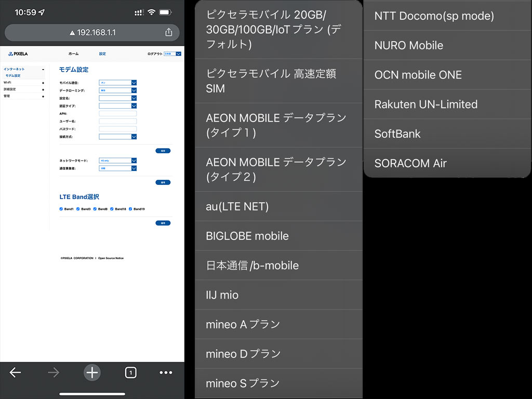The image size is (532, 399).
Task: Open the tab switcher showing 1 tab
Action: tap(130, 373)
